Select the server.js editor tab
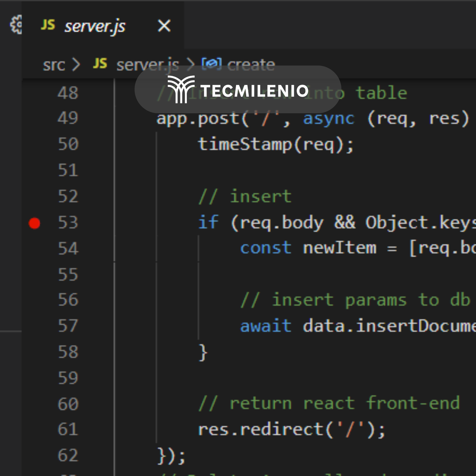Viewport: 476px width, 476px height. point(103,25)
